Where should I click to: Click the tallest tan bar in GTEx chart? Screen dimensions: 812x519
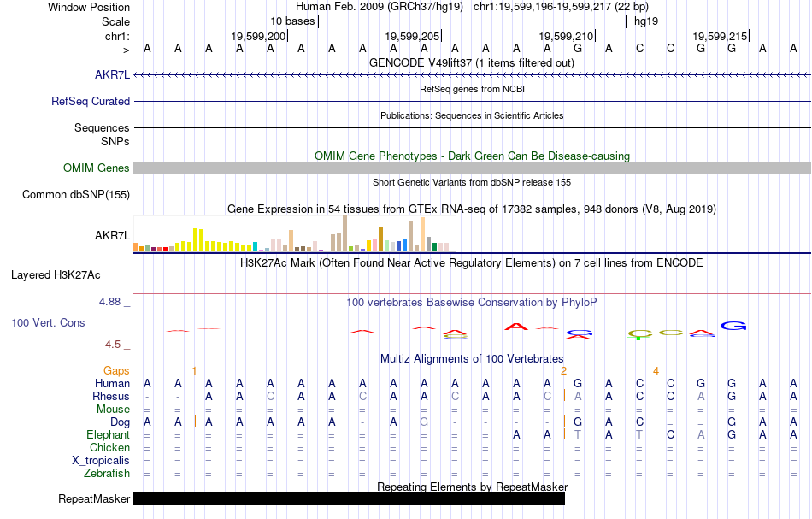[345, 233]
